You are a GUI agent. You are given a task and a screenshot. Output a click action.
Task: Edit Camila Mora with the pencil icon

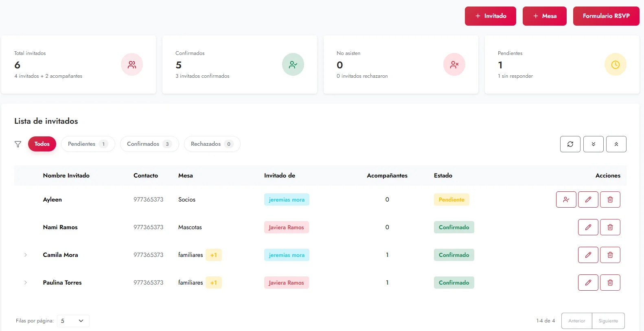(x=588, y=255)
